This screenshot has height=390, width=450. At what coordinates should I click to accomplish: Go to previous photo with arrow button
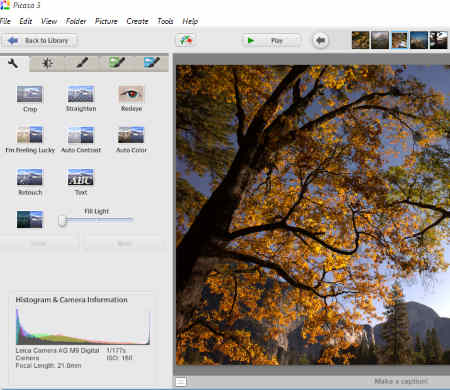click(320, 41)
